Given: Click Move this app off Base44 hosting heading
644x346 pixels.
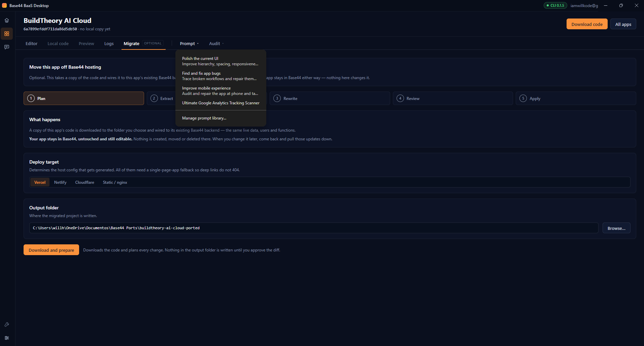Looking at the screenshot, I should coord(65,67).
